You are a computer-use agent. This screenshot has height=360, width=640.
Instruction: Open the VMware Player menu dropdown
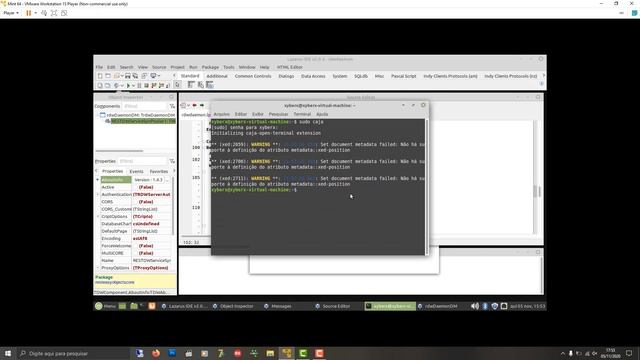pos(11,13)
